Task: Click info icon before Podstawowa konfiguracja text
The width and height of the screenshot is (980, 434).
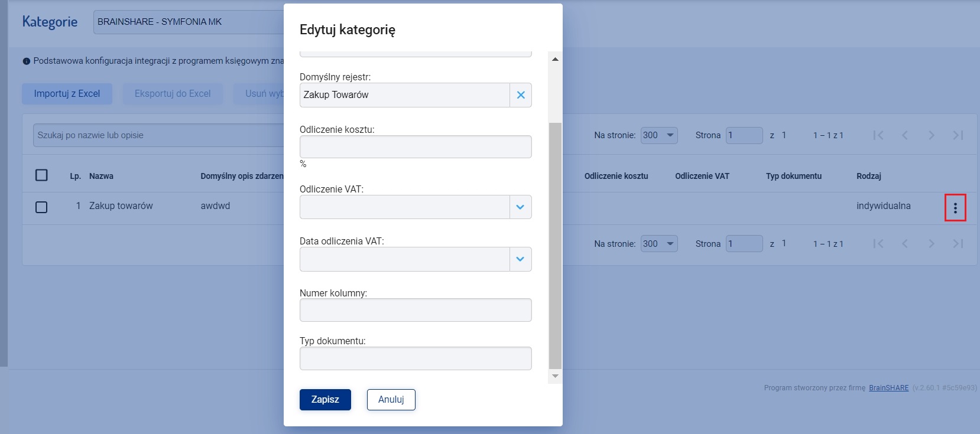Action: point(27,61)
